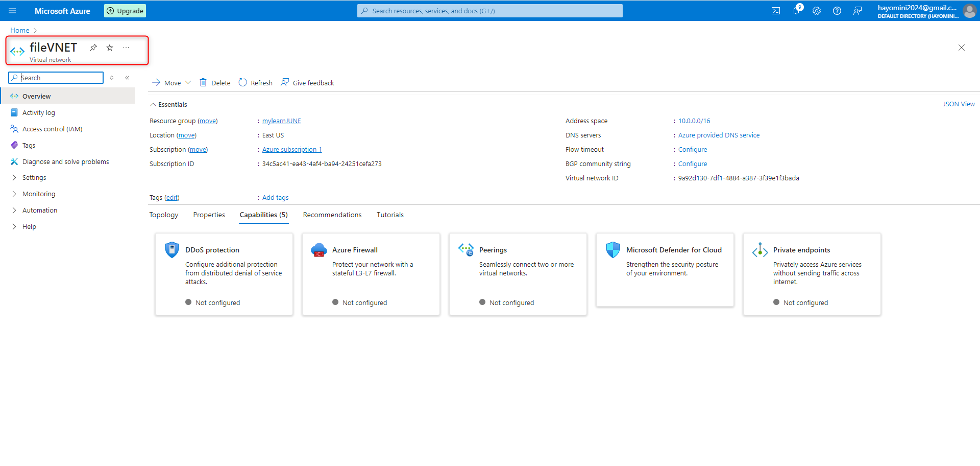Click the Home breadcrumb link
Screen dimensions: 980x466
[x=20, y=31]
